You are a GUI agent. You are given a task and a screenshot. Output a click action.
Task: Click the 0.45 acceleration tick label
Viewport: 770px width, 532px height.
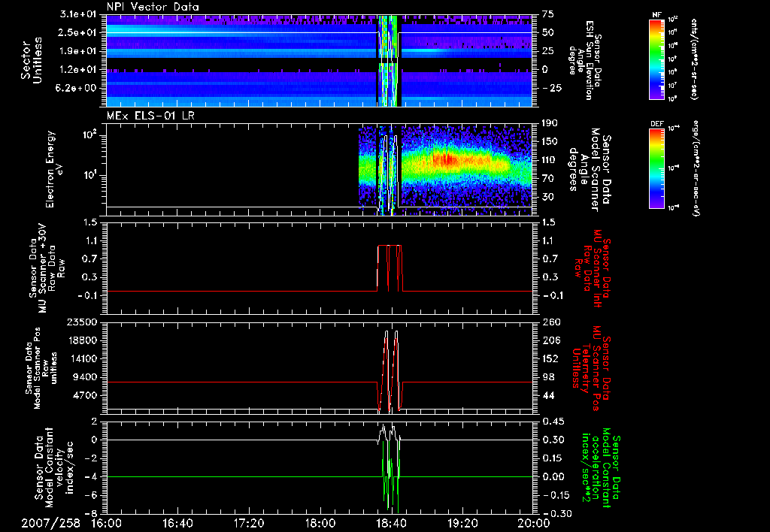553,422
